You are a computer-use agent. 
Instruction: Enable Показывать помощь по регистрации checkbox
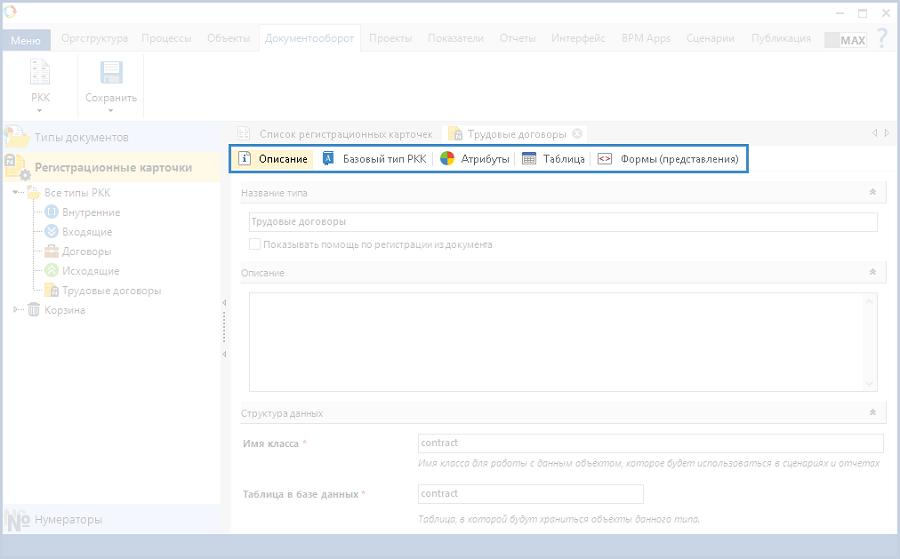[x=255, y=244]
